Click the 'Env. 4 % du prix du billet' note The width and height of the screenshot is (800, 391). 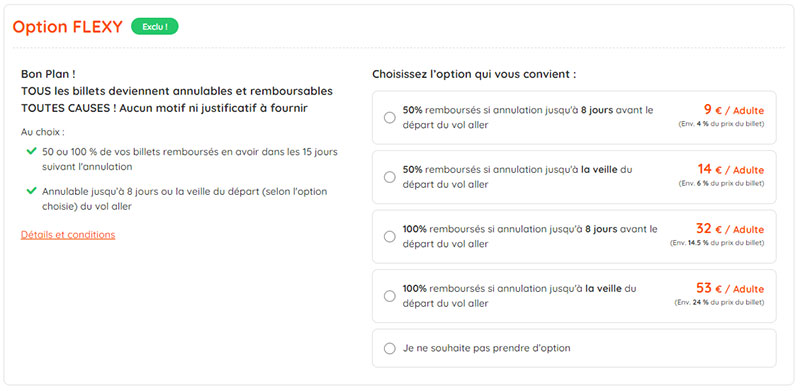click(x=721, y=124)
